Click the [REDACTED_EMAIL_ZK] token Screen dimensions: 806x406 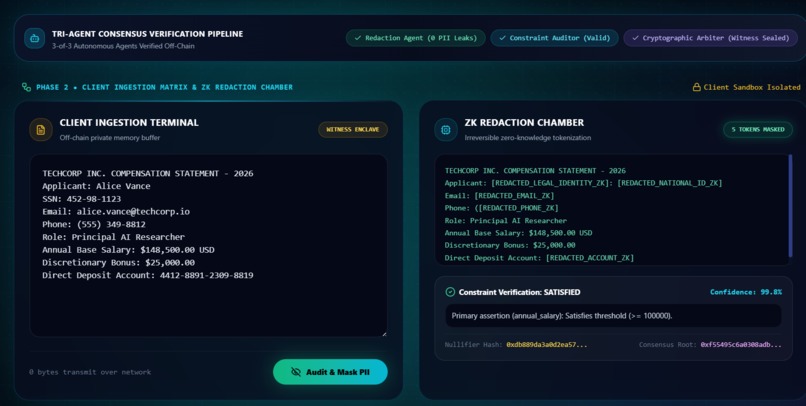coord(514,196)
